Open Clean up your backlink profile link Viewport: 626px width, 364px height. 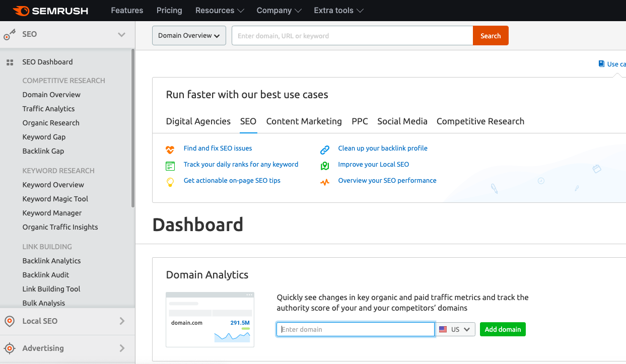pos(383,149)
